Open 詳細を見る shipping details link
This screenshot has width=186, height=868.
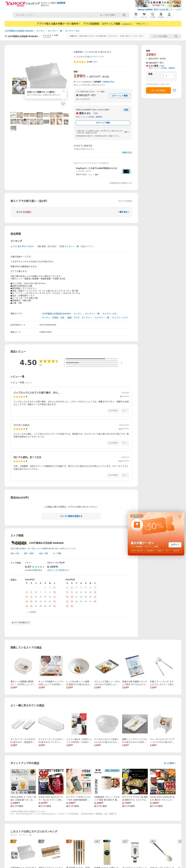tap(127, 153)
